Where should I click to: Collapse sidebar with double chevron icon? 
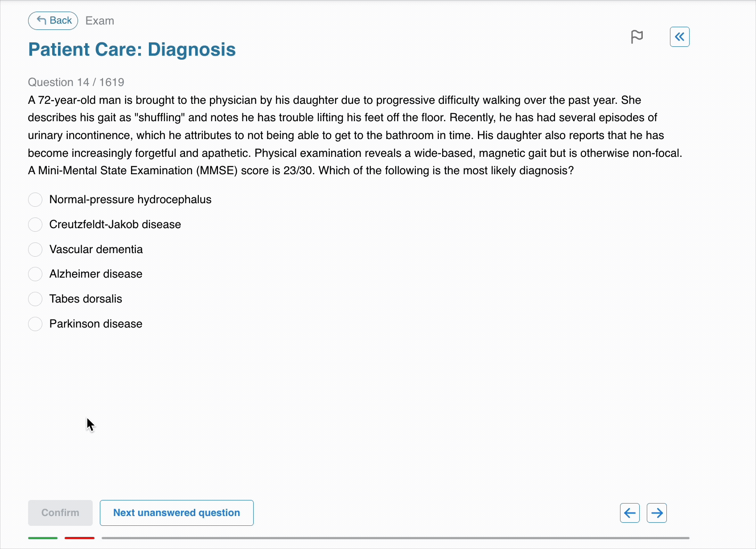679,37
